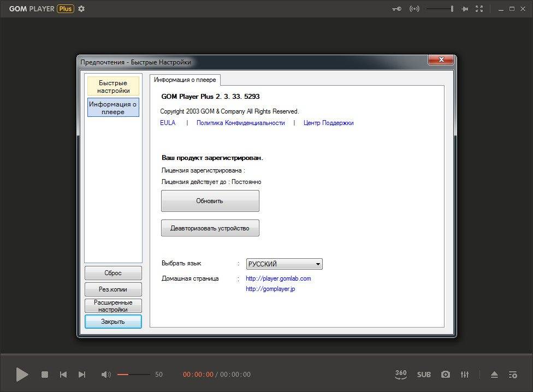Expand the РУССКИЙ language dropdown
Image resolution: width=533 pixels, height=392 pixels.
[284, 264]
